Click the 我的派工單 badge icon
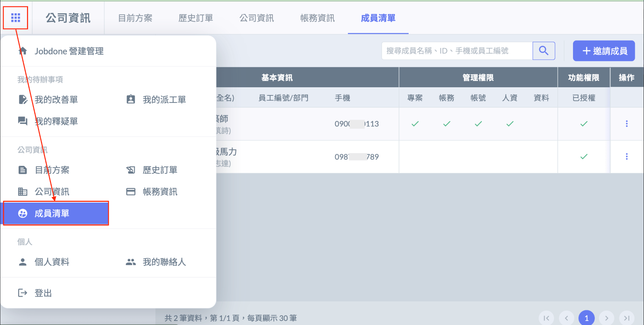644x325 pixels. point(131,99)
